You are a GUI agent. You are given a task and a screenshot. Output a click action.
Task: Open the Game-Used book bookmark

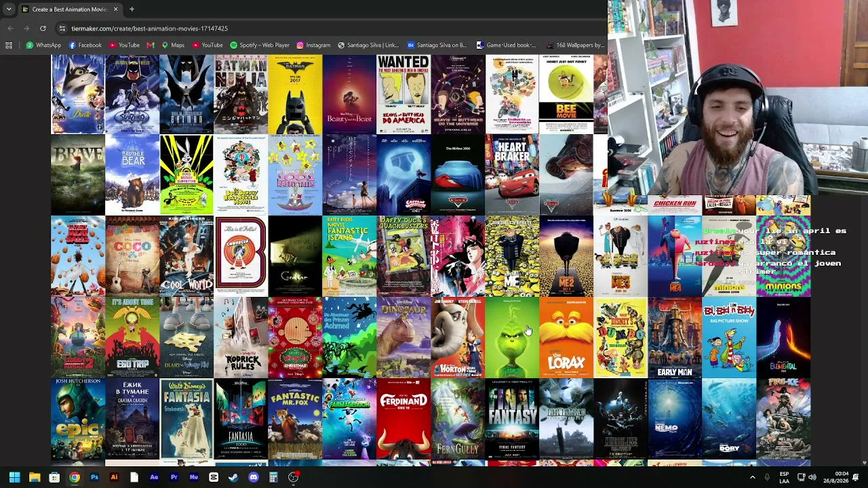coord(506,45)
